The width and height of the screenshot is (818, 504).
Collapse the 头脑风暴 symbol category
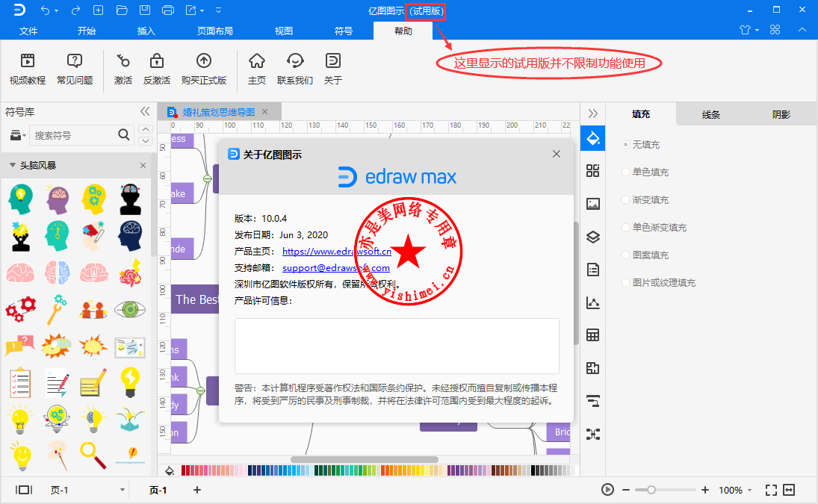click(13, 165)
